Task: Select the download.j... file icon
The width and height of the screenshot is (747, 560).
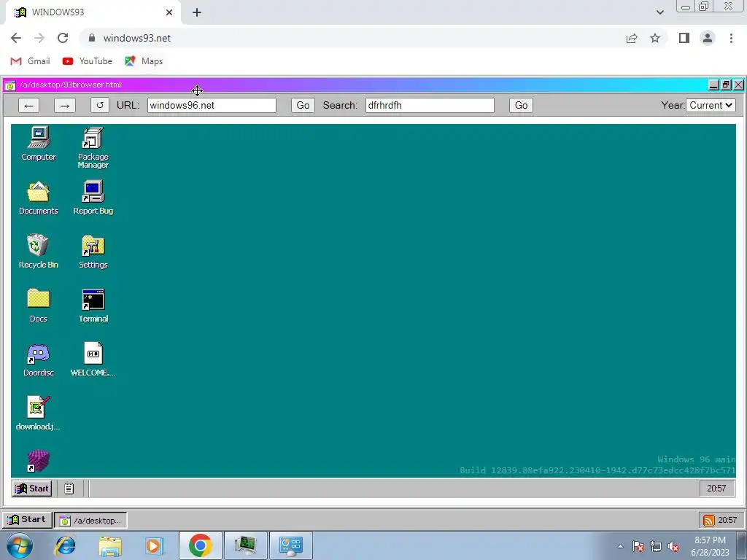Action: (x=38, y=413)
